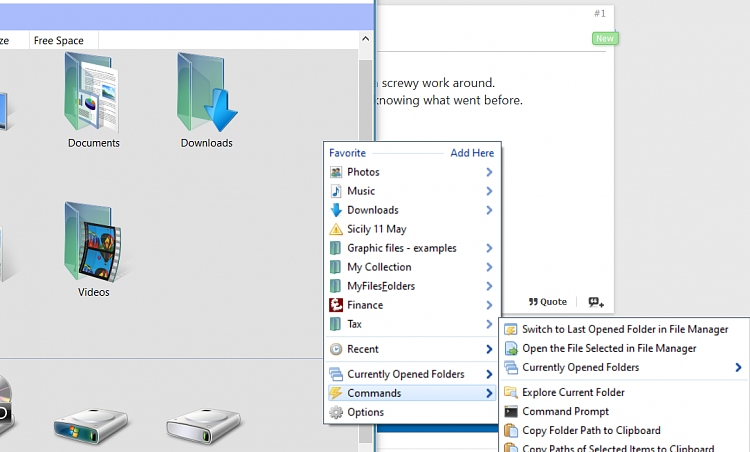Click the folder icon beside My Collection

(x=335, y=267)
